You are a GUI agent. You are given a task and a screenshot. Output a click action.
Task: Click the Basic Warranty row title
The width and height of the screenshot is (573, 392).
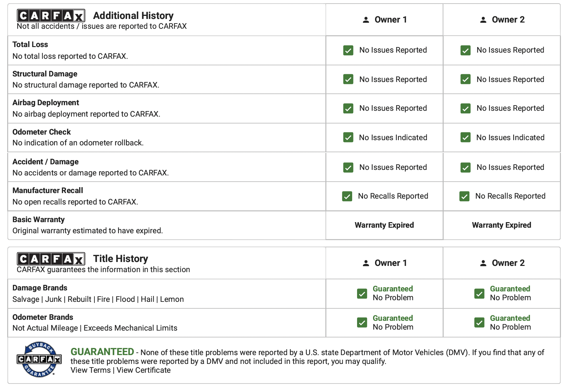(x=39, y=220)
